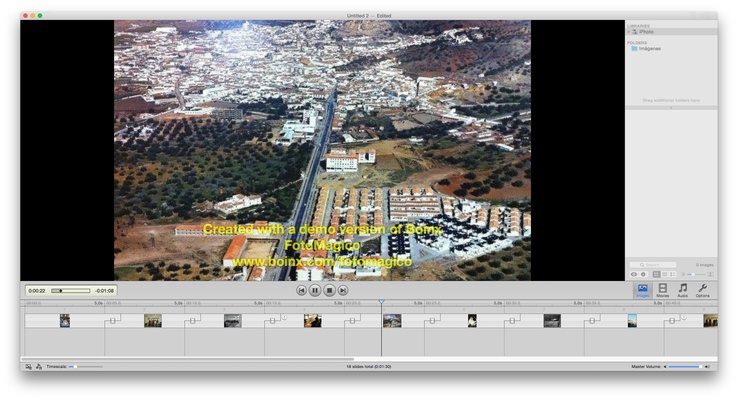
Task: Open the Options tab
Action: pyautogui.click(x=702, y=290)
